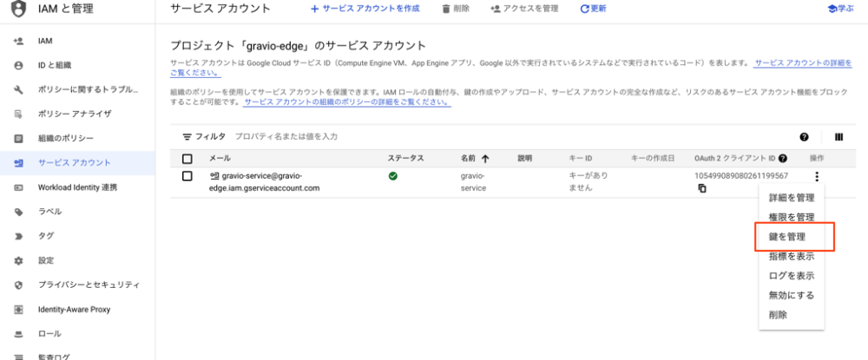Image resolution: width=868 pixels, height=360 pixels.
Task: Click gravio-service email address text
Action: (x=265, y=182)
